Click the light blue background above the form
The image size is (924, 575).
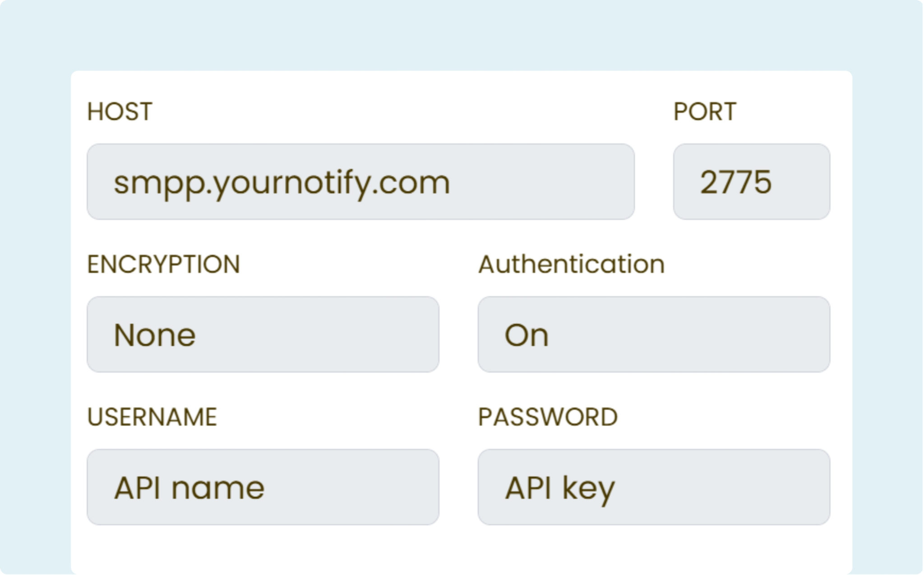pos(460,34)
